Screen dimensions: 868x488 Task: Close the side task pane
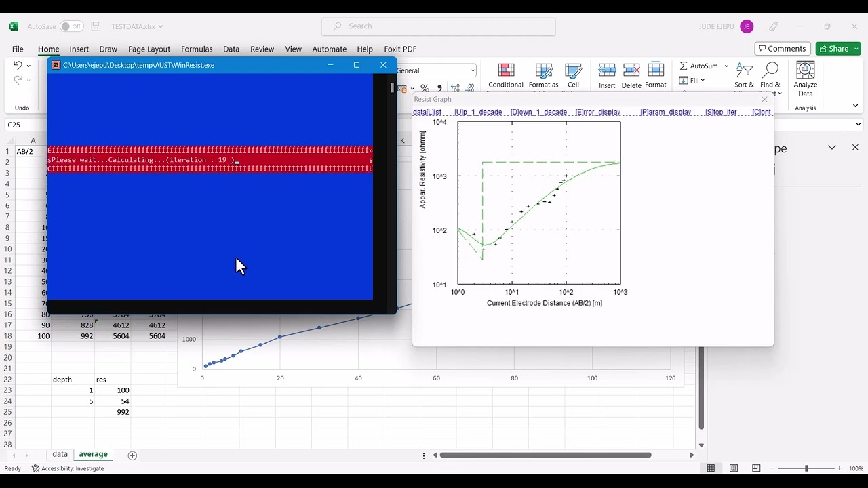(x=855, y=148)
